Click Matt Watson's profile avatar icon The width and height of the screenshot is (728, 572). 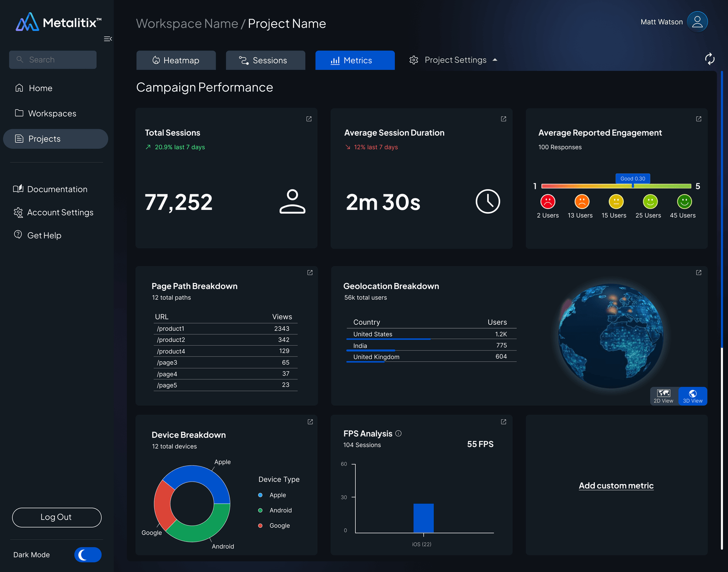pyautogui.click(x=697, y=21)
